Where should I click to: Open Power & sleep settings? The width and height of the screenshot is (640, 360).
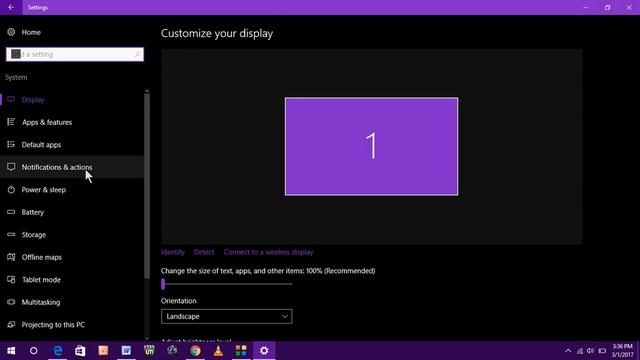click(x=72, y=189)
